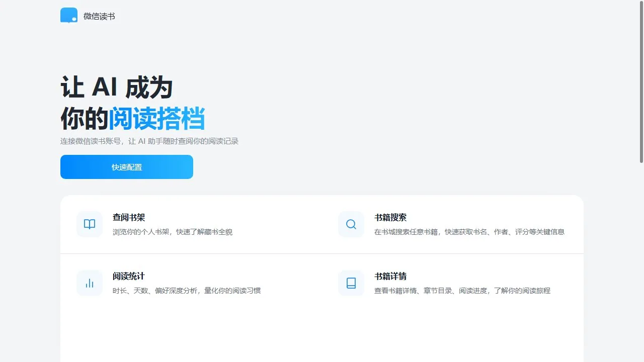Select the 书籍详情 heading
The image size is (644, 362).
(x=390, y=277)
